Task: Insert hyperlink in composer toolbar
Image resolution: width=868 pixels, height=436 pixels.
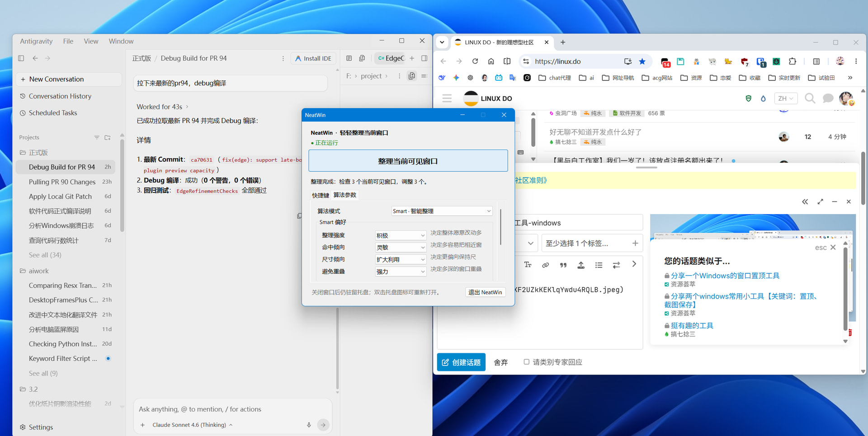Action: [545, 265]
